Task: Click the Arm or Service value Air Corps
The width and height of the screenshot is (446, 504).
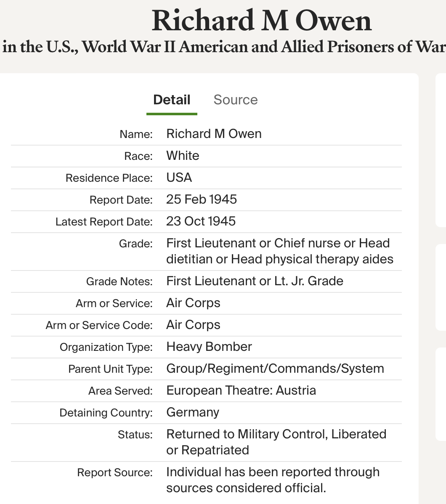Action: (x=193, y=303)
